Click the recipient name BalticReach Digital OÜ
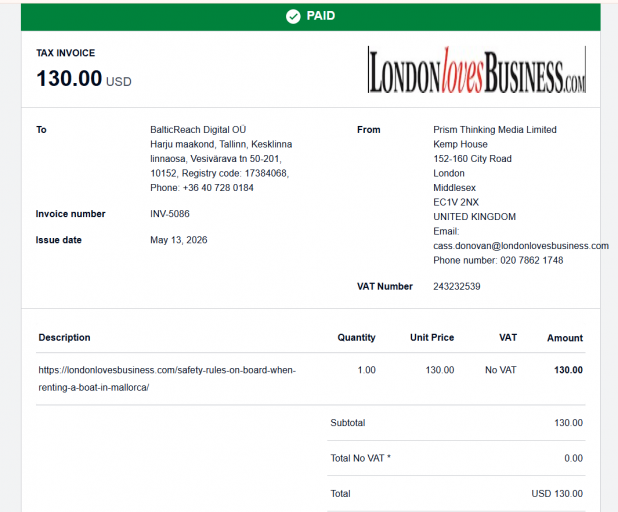 [x=198, y=130]
